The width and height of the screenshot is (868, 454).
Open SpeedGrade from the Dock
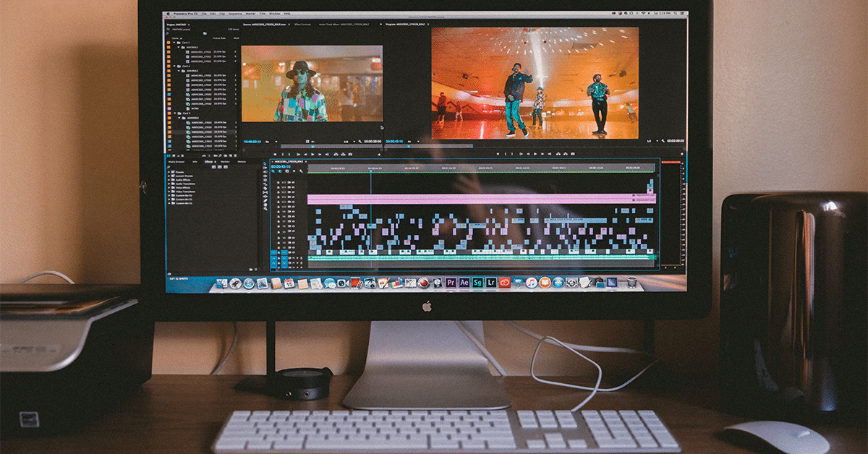coord(478,282)
